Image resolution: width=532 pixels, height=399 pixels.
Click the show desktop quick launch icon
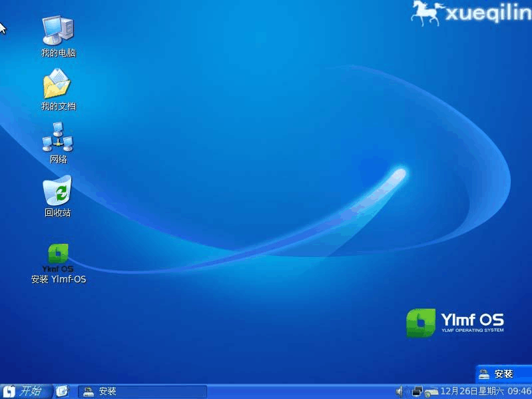click(62, 391)
